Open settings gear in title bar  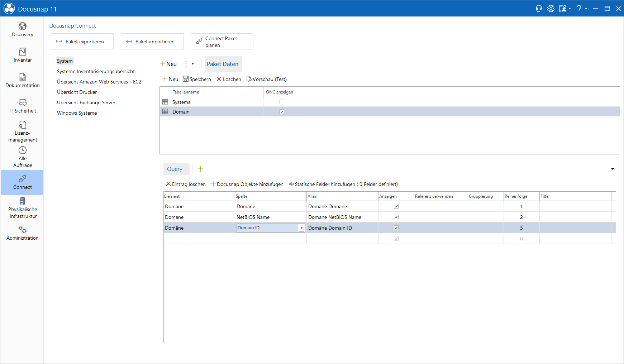(551, 9)
